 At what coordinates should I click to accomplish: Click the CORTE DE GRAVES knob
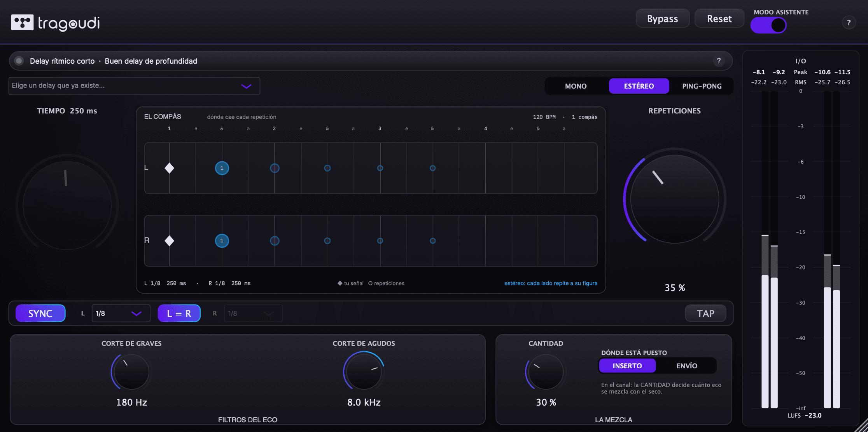(x=131, y=372)
